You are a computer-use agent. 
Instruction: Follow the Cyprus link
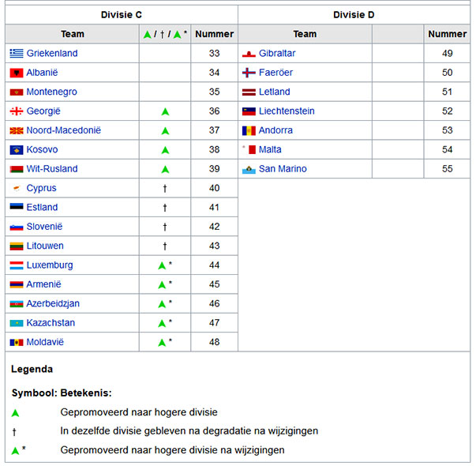click(41, 188)
